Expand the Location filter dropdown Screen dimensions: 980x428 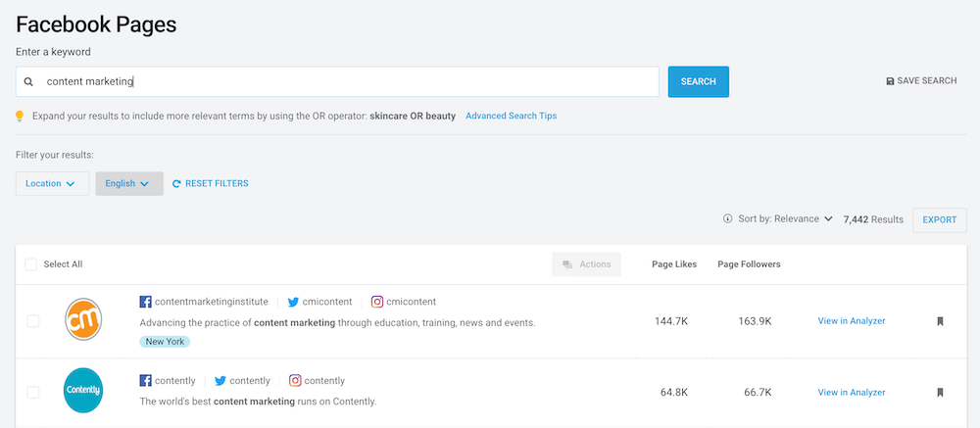tap(52, 184)
